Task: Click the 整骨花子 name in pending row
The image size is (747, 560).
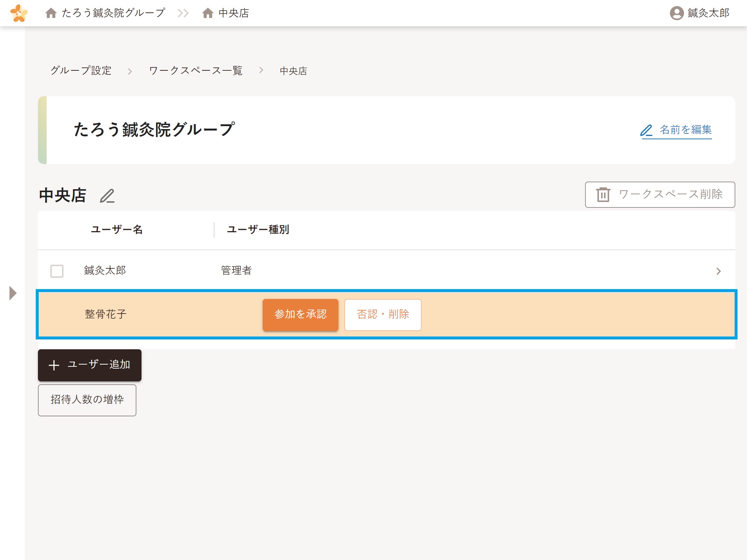Action: [x=106, y=314]
